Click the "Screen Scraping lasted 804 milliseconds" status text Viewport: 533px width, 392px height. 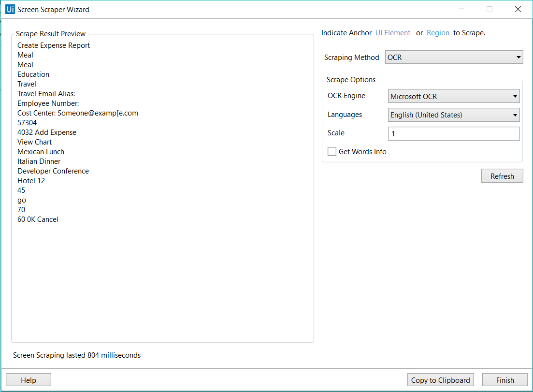pyautogui.click(x=77, y=355)
